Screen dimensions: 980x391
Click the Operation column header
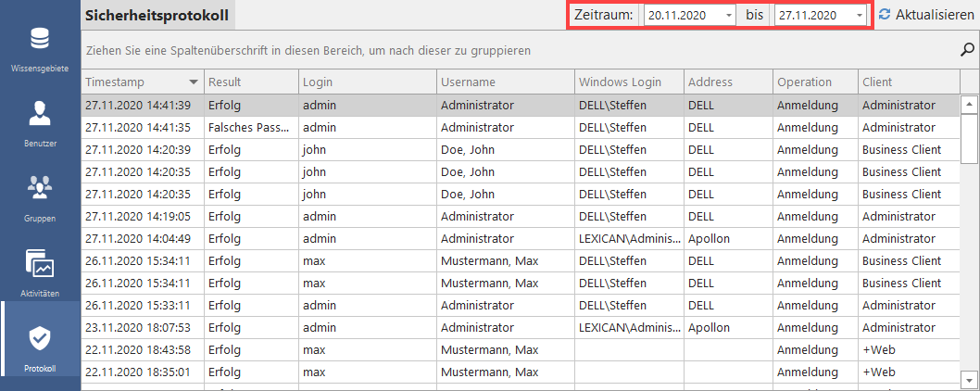coord(804,82)
